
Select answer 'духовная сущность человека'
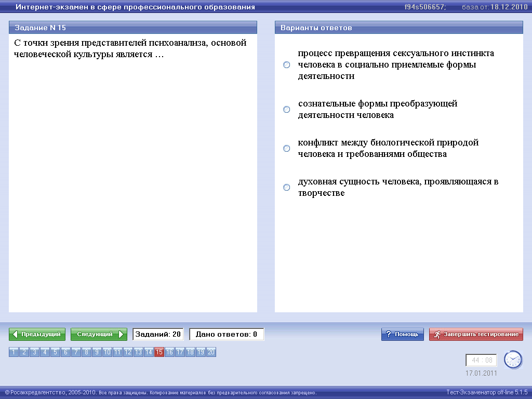tap(287, 187)
